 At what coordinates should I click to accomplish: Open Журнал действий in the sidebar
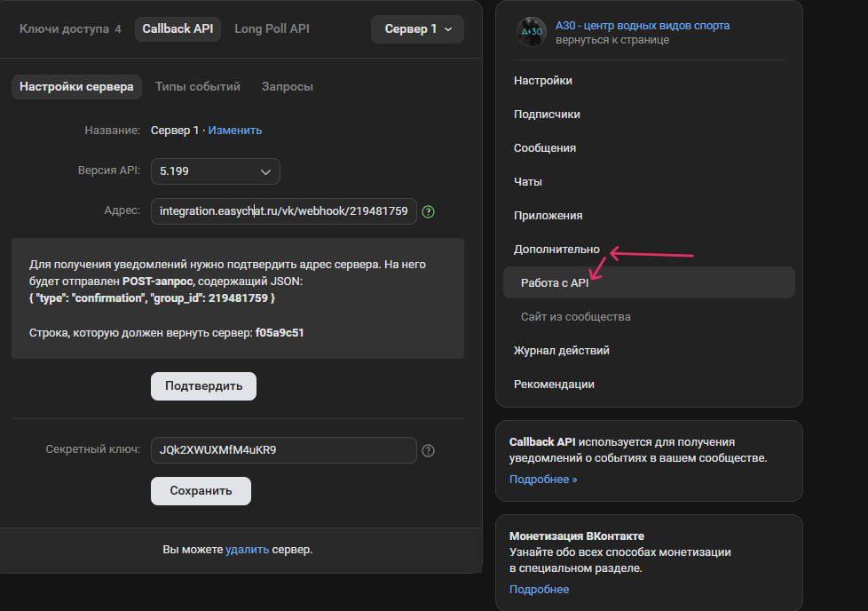(561, 351)
